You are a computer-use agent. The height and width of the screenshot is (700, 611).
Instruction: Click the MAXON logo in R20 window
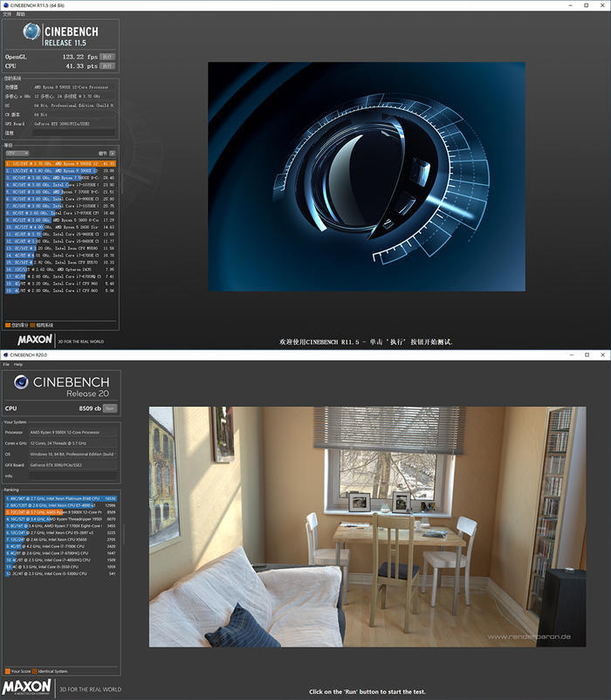coord(27,687)
